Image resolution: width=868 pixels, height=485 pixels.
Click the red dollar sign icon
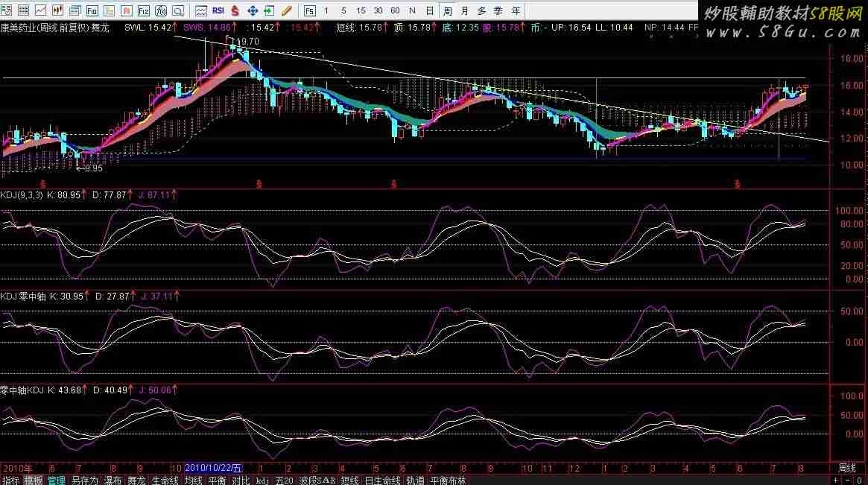coord(235,10)
